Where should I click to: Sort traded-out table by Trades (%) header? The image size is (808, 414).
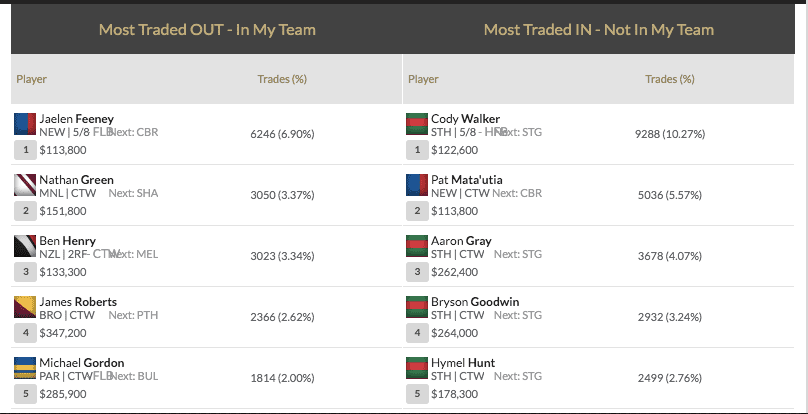click(282, 79)
